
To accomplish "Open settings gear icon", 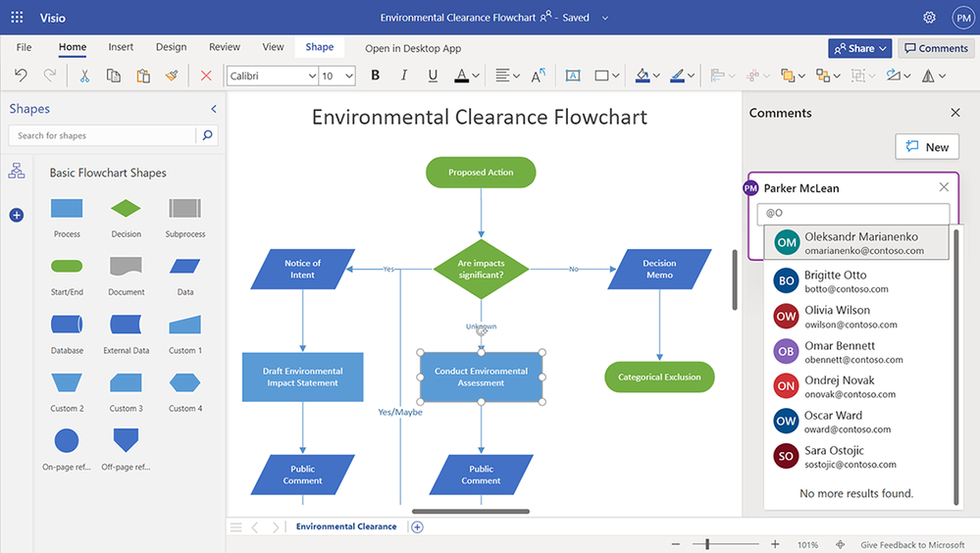I will (x=929, y=18).
